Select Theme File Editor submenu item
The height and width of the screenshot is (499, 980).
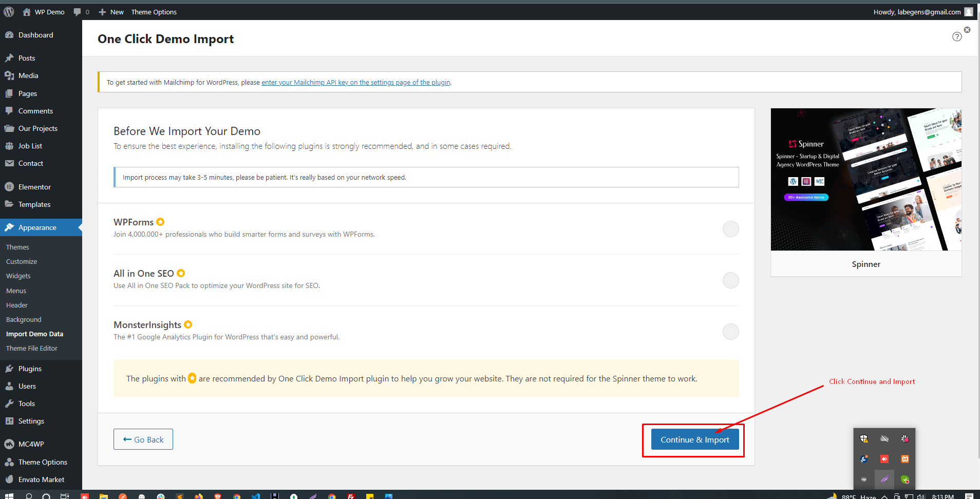click(32, 348)
